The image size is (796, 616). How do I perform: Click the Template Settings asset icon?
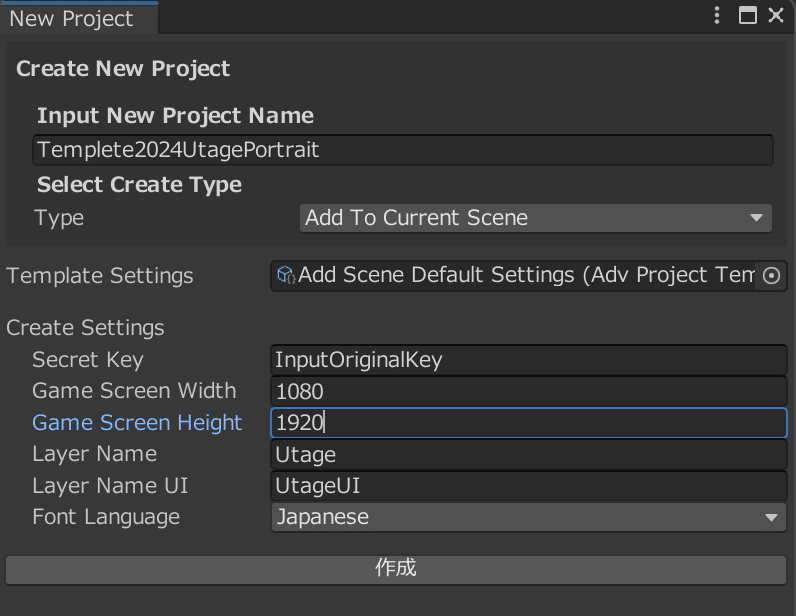coord(286,275)
